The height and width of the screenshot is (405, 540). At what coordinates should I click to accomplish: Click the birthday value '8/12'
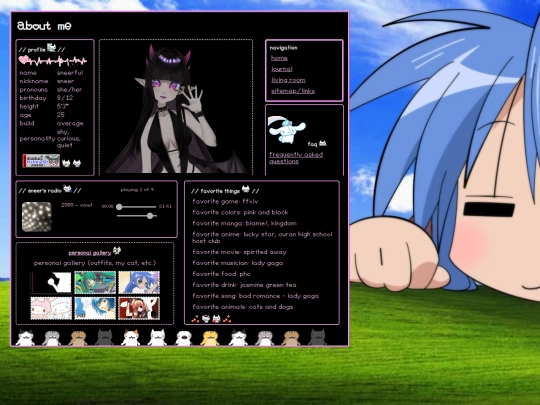coord(65,98)
